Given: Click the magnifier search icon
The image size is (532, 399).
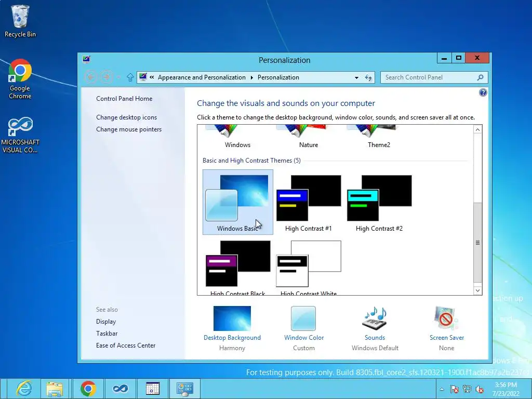Looking at the screenshot, I should [x=480, y=77].
